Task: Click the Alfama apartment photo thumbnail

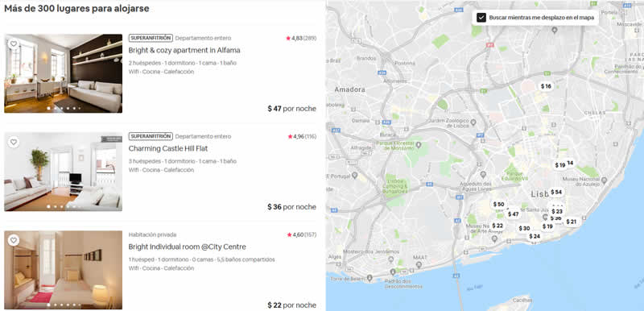Action: point(64,73)
